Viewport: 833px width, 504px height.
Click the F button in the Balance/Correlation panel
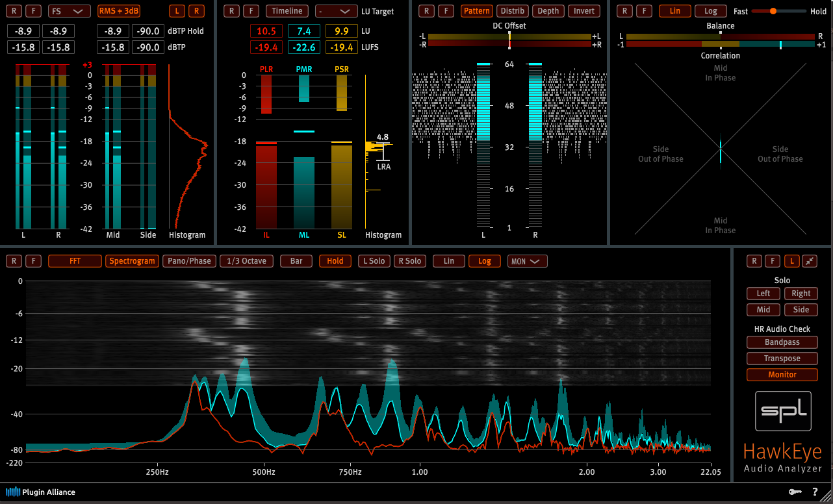point(644,11)
